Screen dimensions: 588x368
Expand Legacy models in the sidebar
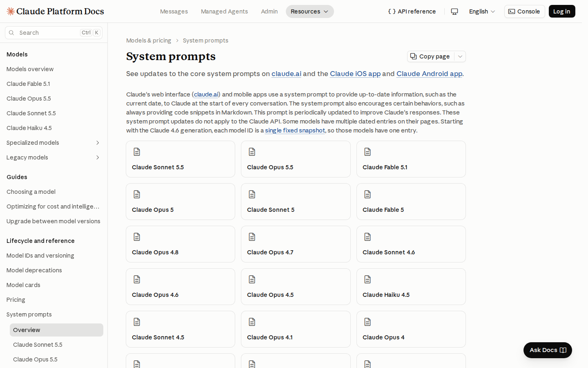pyautogui.click(x=98, y=157)
